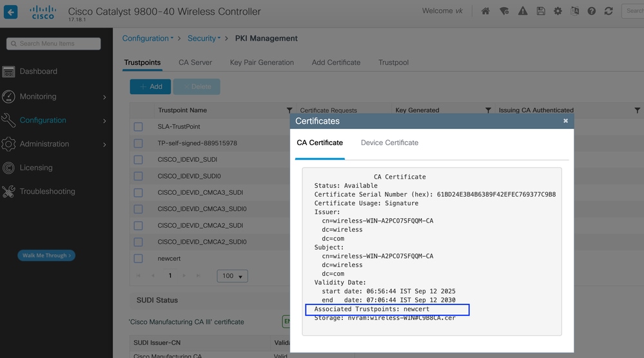Filter the Trustpoint Name column
Viewport: 644px width, 358px height.
point(289,110)
